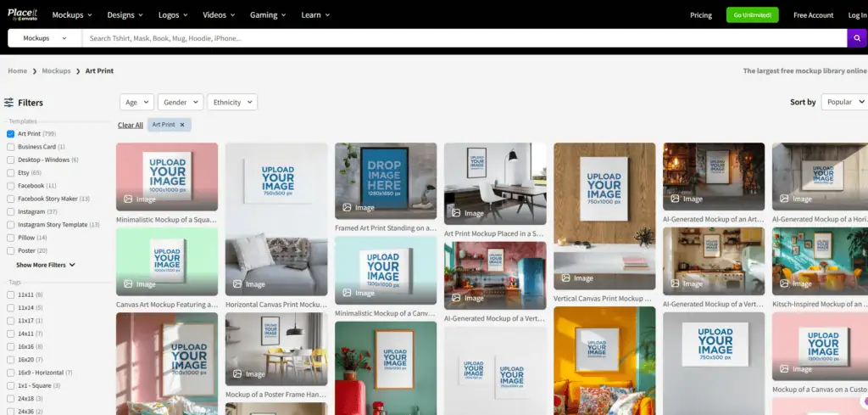This screenshot has width=868, height=415.
Task: Open the Age filter dropdown
Action: click(136, 102)
